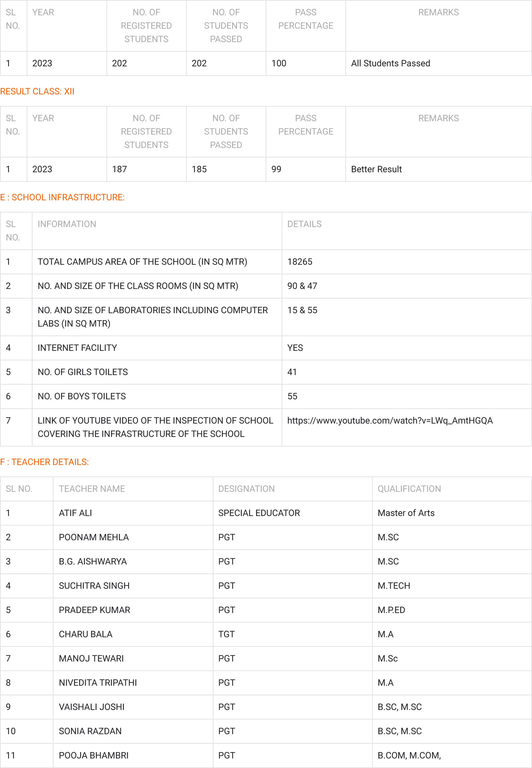
Task: Click the F : TEACHER DETAILS heading
Action: coord(44,462)
